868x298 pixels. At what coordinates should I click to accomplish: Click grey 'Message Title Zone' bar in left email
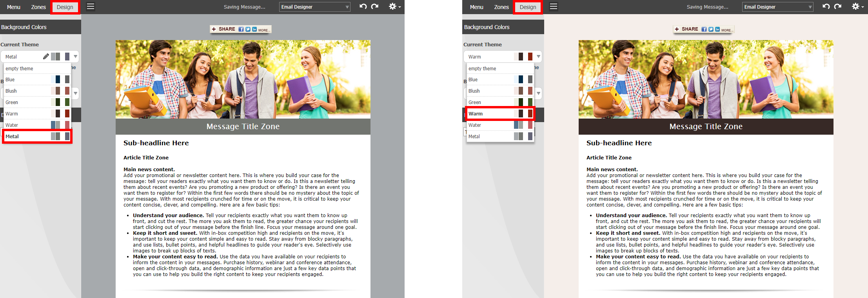243,126
